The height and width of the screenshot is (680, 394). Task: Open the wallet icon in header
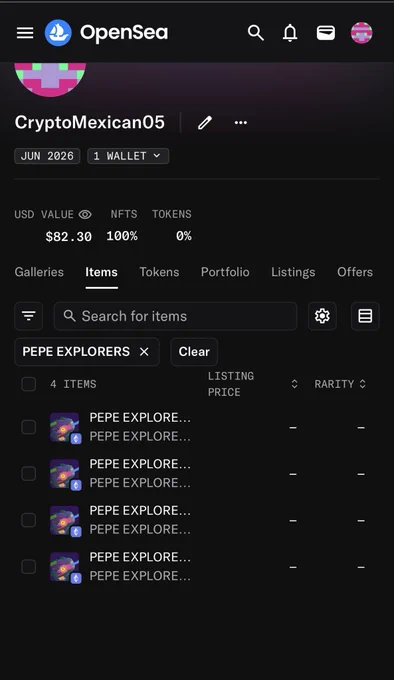[x=326, y=33]
